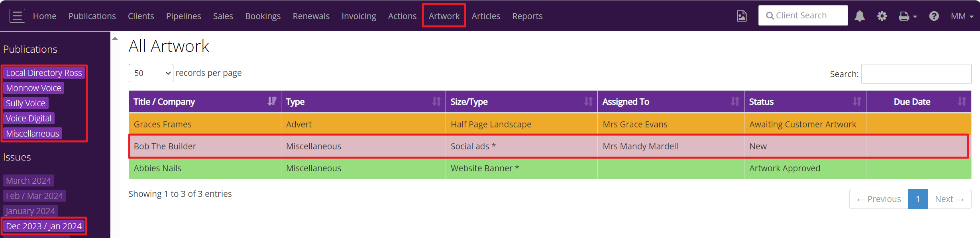The height and width of the screenshot is (238, 980).
Task: Open the MM user menu
Action: point(962,16)
